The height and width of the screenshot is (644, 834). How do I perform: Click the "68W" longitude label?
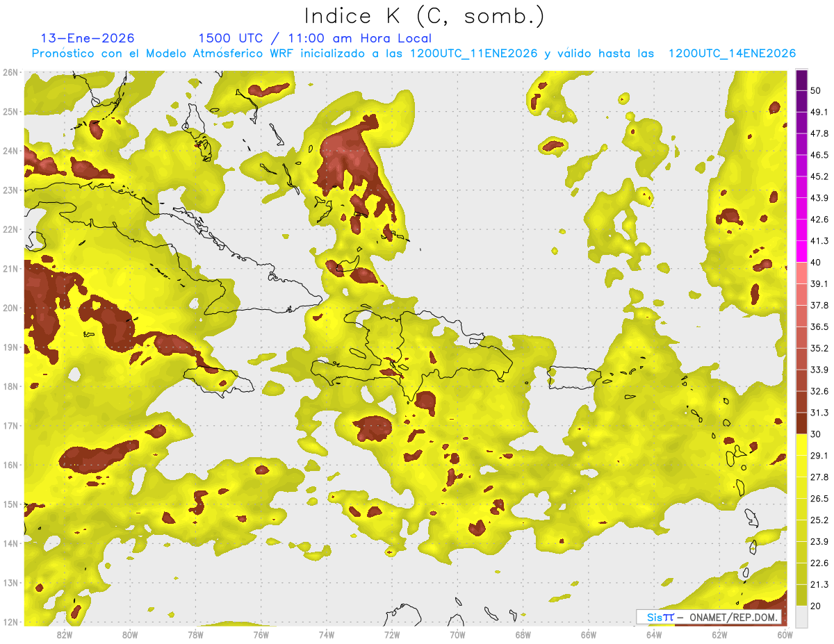tap(523, 635)
